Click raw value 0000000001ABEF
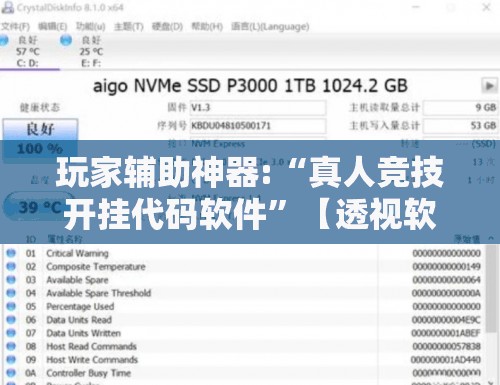Screen dimensions: 500x385 pyautogui.click(x=446, y=333)
